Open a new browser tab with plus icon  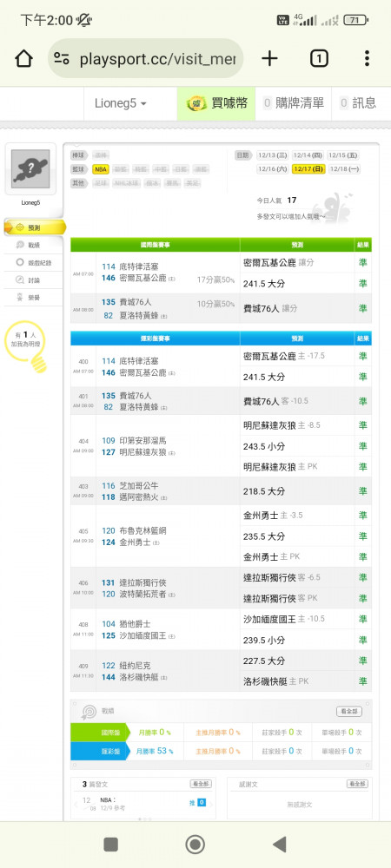[269, 58]
